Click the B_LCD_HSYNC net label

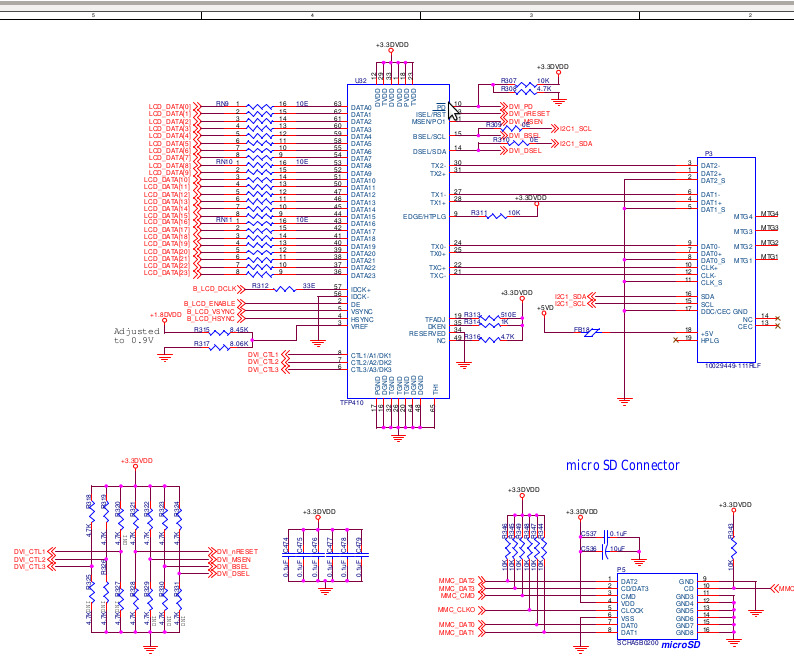click(x=210, y=319)
